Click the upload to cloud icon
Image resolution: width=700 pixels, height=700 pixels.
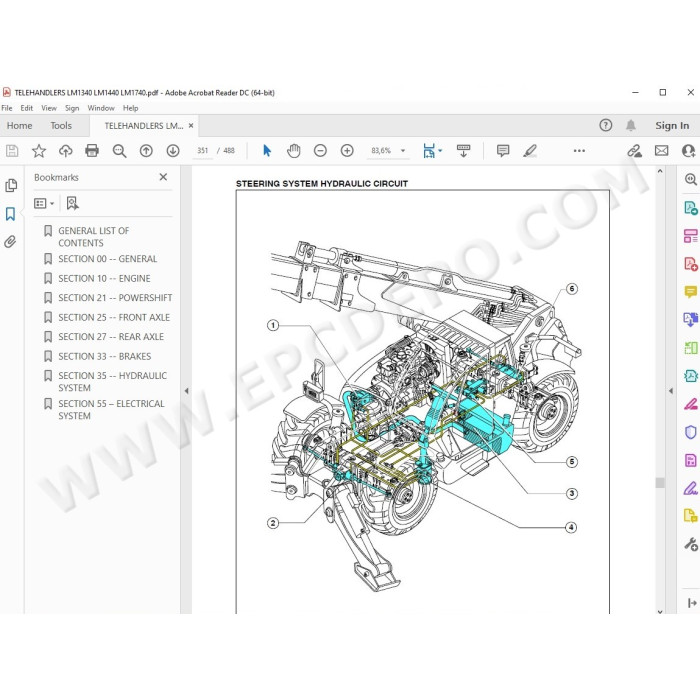66,151
